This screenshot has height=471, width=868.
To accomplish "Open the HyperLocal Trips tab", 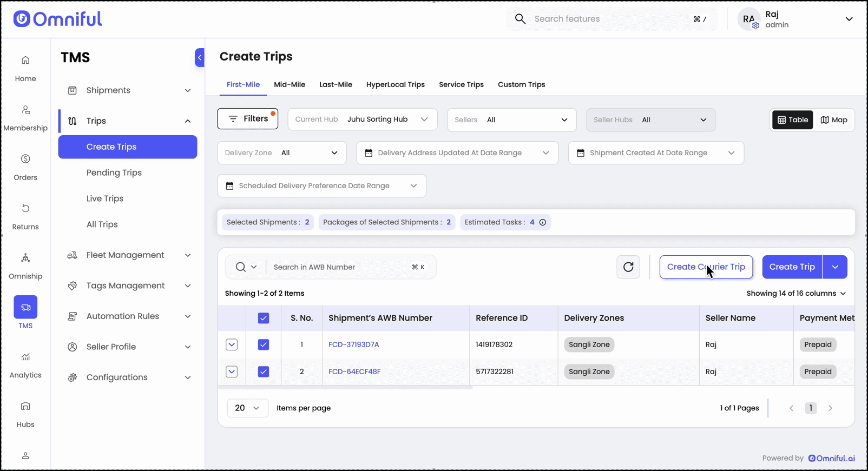I will click(x=395, y=85).
